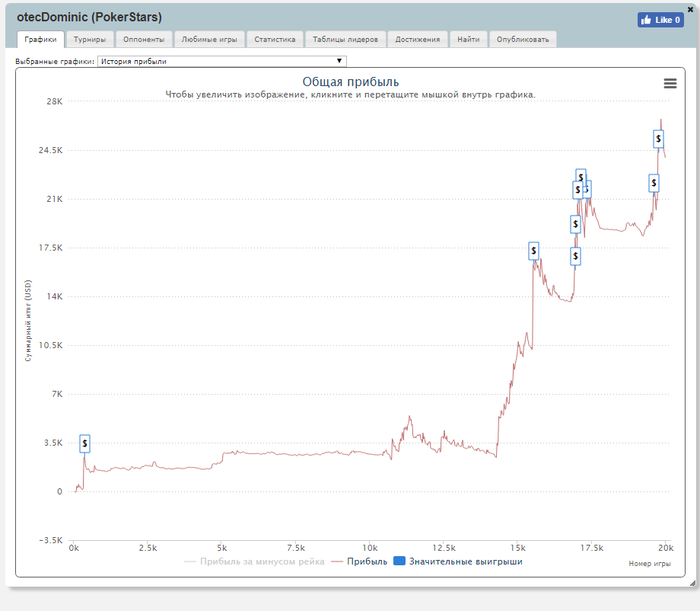The width and height of the screenshot is (700, 611).
Task: Toggle the Прибыль legend series
Action: coord(359,561)
